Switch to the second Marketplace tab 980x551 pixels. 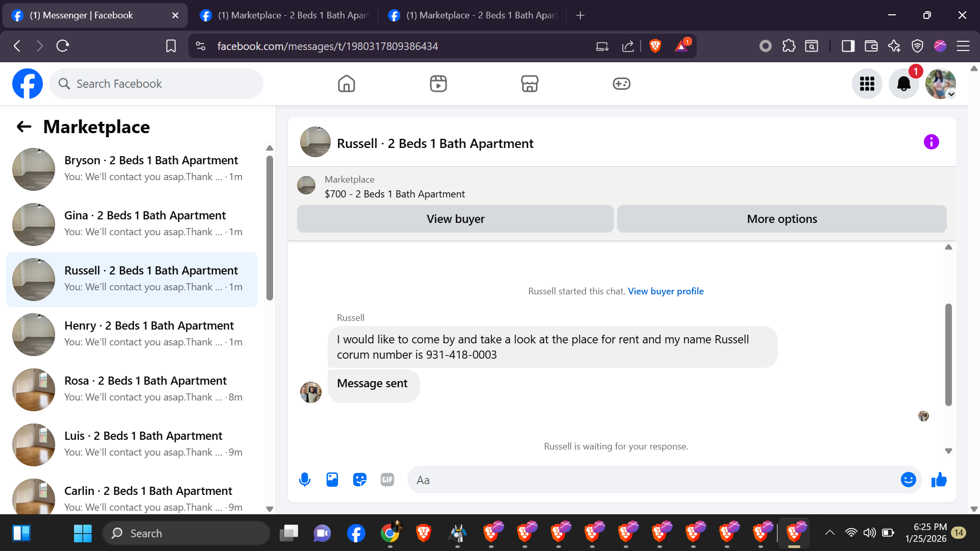283,15
